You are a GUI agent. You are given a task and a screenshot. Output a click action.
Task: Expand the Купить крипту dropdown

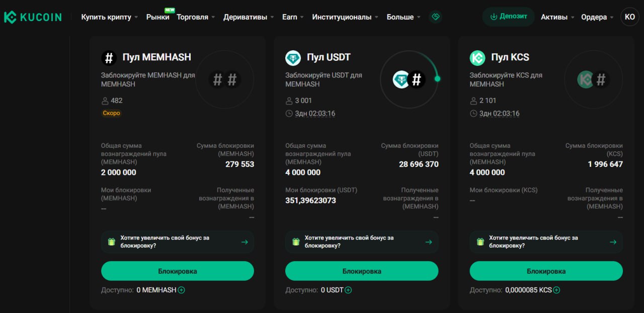110,17
